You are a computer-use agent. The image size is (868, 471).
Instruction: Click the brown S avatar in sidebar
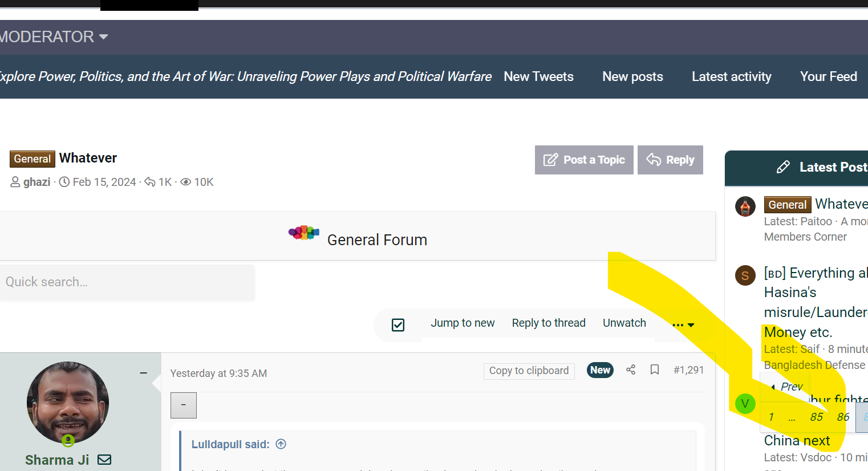click(745, 276)
